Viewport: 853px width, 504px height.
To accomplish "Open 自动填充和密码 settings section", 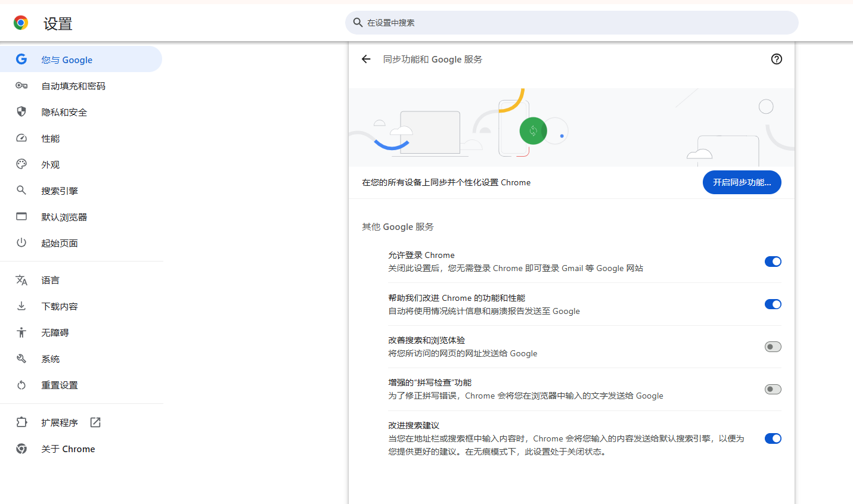I will pos(81,86).
